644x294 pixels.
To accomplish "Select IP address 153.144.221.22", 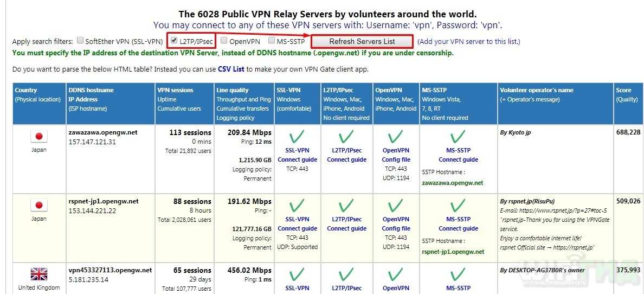I will coord(92,210).
